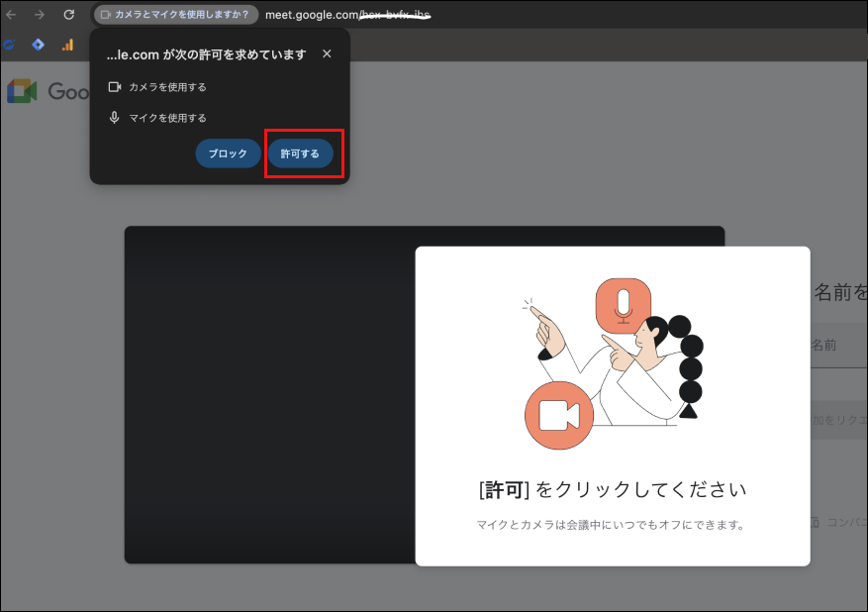Click the browser forward arrow
This screenshot has width=868, height=612.
tap(40, 15)
